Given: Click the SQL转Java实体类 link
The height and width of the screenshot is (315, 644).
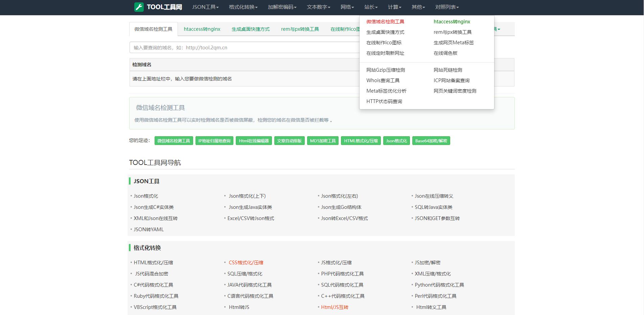Looking at the screenshot, I should pos(434,207).
